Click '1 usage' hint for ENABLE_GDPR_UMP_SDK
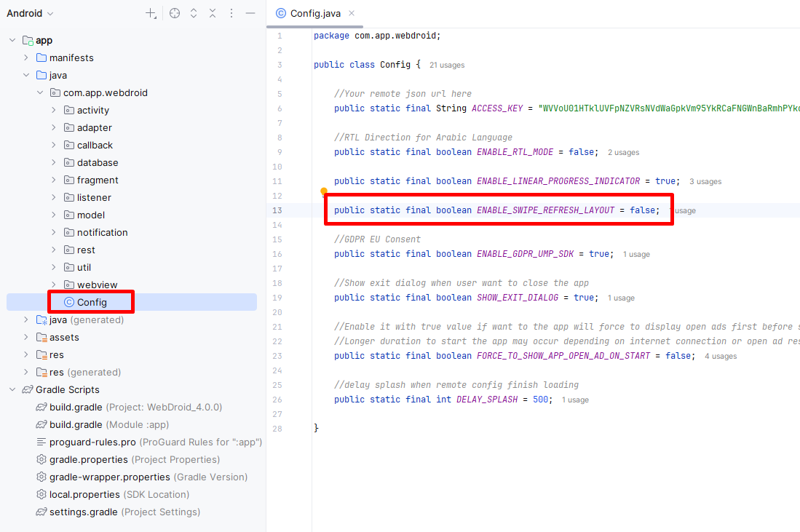This screenshot has width=800, height=532. click(636, 255)
